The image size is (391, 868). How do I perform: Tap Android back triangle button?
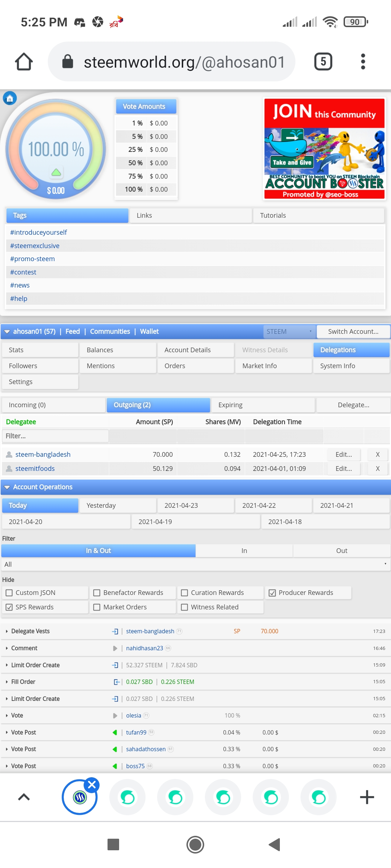274,845
